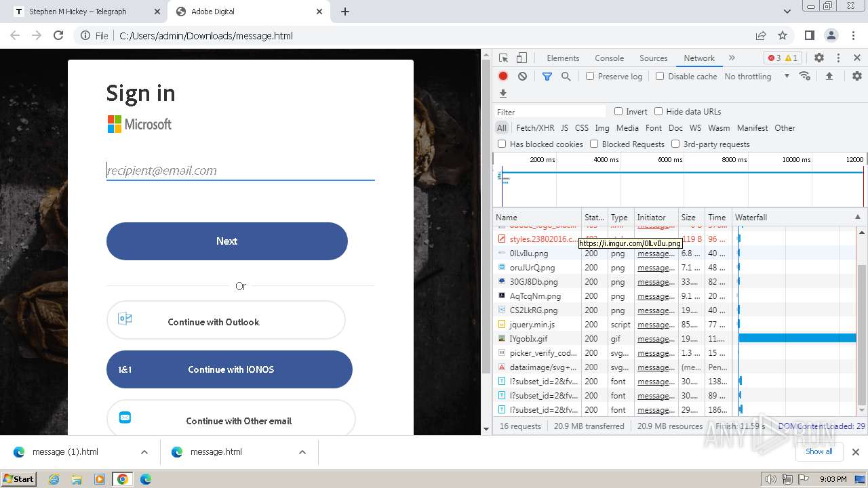Open options for message (1).html download
Viewport: 868px width, 488px height.
[144, 452]
